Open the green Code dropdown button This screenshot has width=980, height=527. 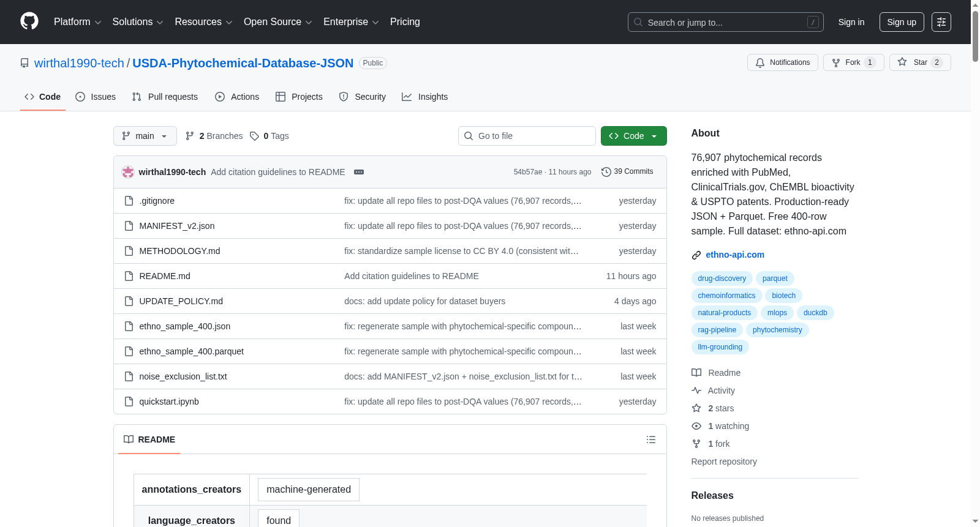pos(634,136)
